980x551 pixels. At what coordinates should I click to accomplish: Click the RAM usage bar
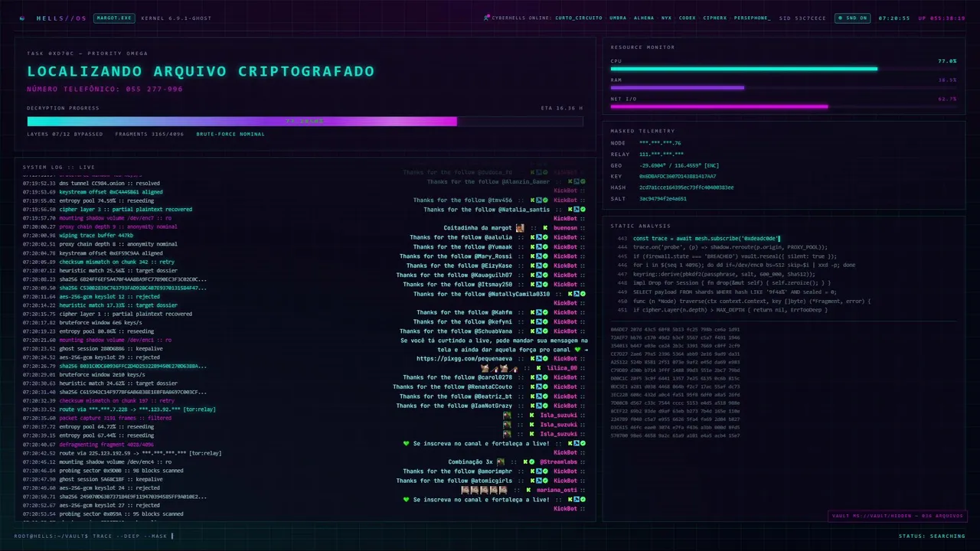[x=783, y=87]
